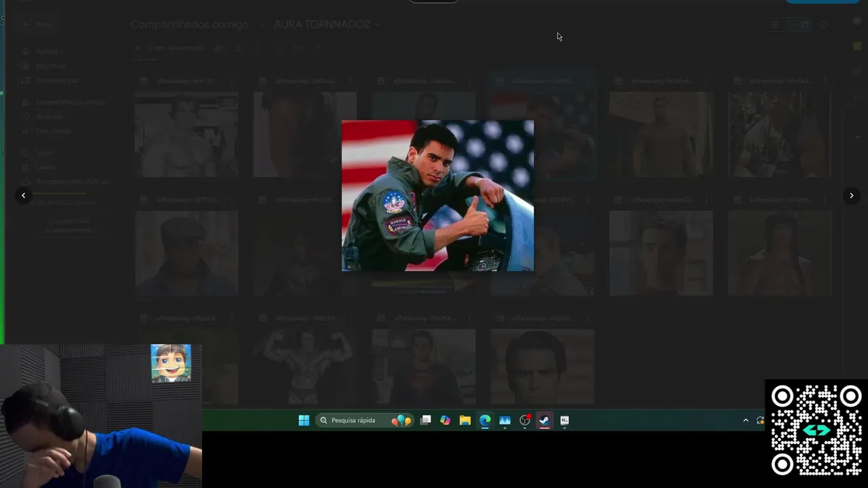
Task: Open Task View from the taskbar
Action: point(426,420)
